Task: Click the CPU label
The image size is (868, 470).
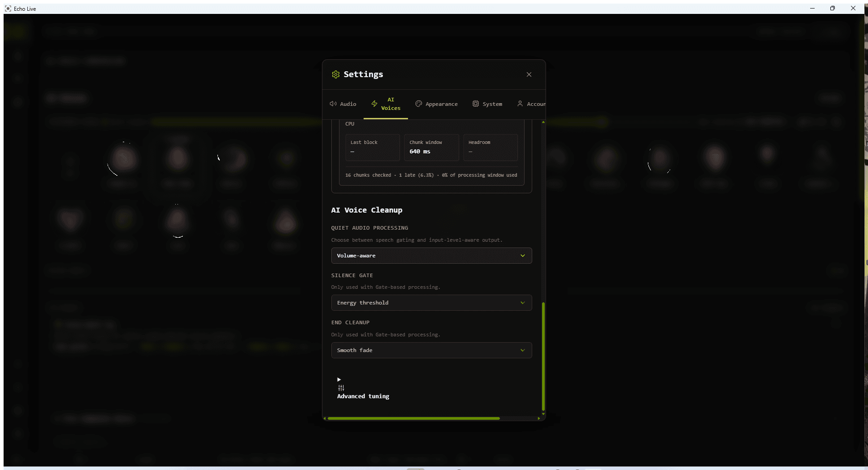Action: click(350, 124)
